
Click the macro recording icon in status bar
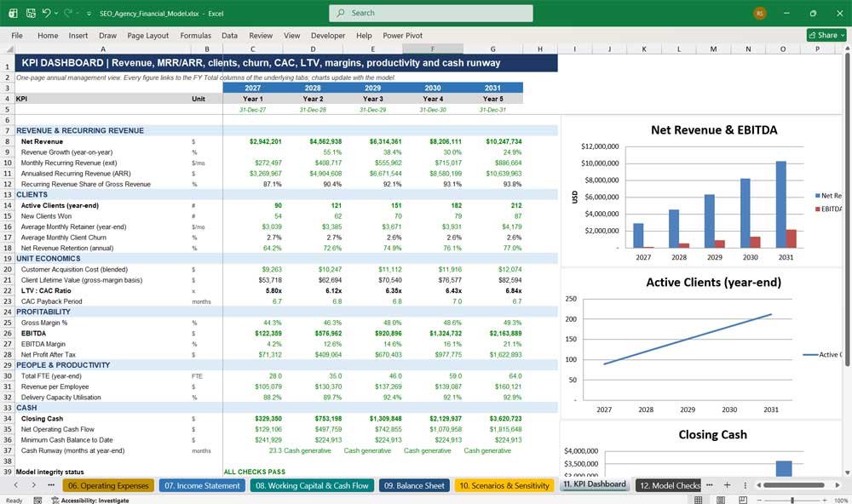tap(37, 501)
